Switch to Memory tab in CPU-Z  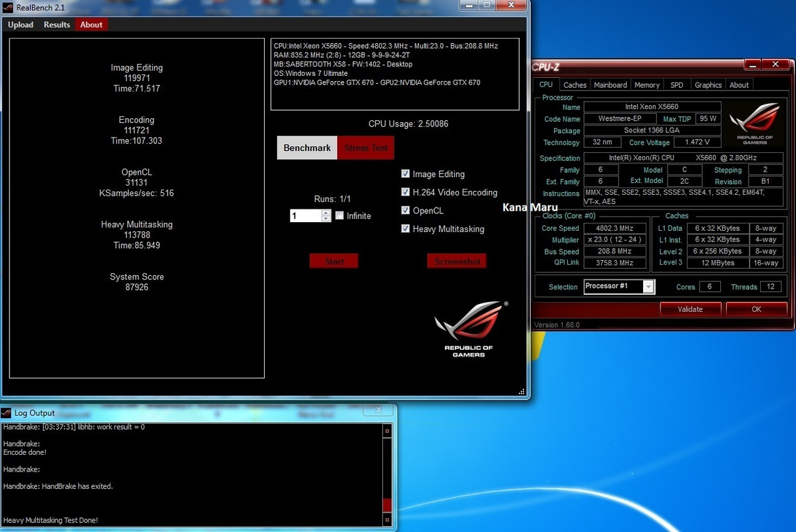pos(647,84)
